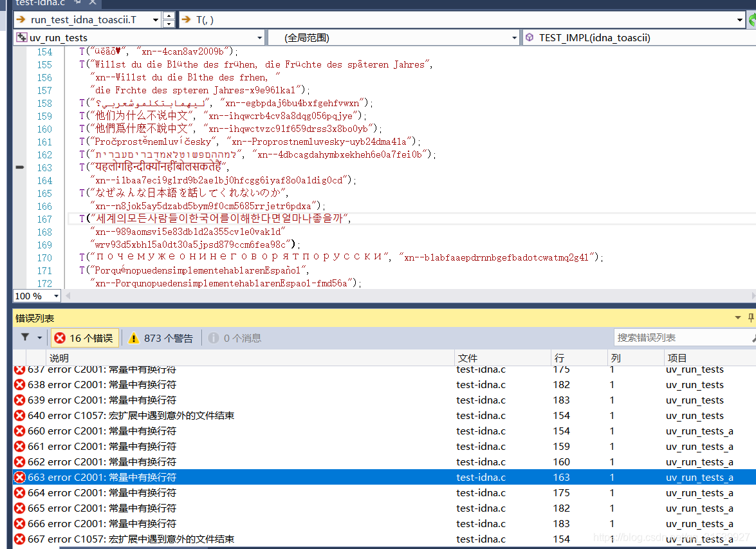
Task: Collapse the code region at line 163
Action: coord(19,167)
